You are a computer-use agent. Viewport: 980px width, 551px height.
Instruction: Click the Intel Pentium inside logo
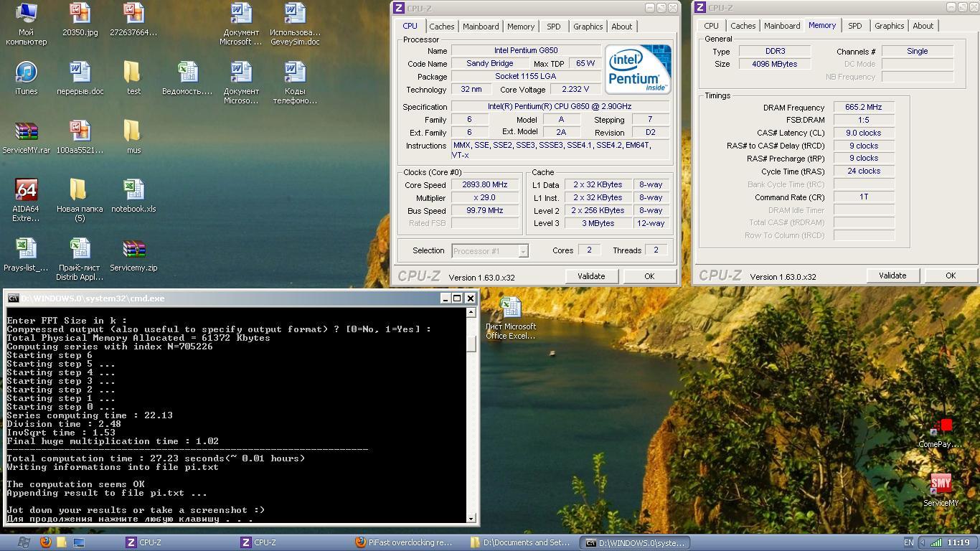638,69
